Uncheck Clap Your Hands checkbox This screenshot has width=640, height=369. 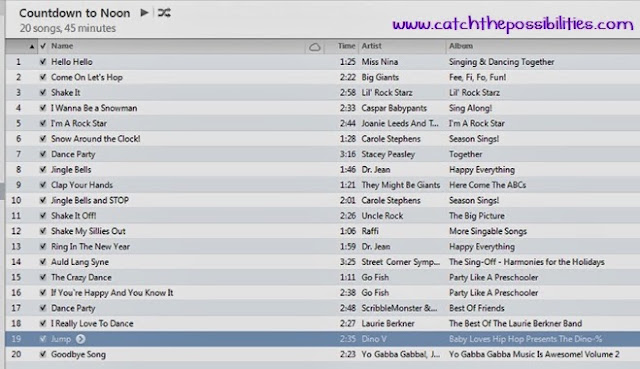click(x=43, y=185)
